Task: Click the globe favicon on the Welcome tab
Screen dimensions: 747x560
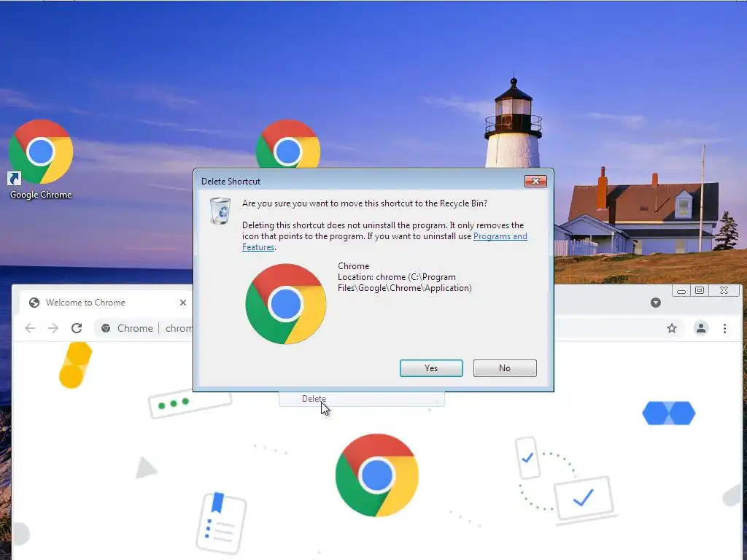Action: pyautogui.click(x=34, y=303)
